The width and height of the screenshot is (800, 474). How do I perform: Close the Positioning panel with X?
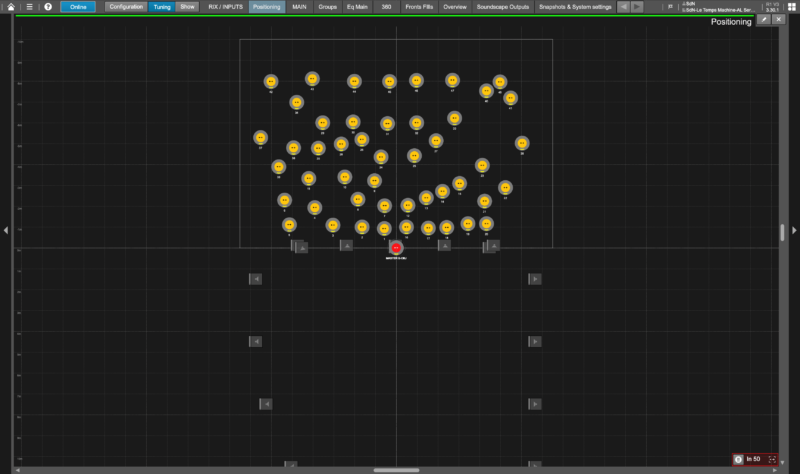(x=779, y=19)
